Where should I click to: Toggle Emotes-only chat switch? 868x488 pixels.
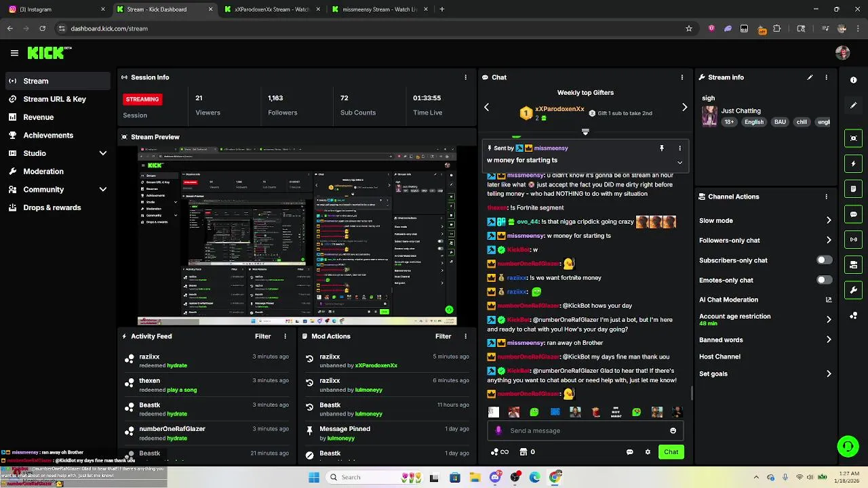click(824, 280)
